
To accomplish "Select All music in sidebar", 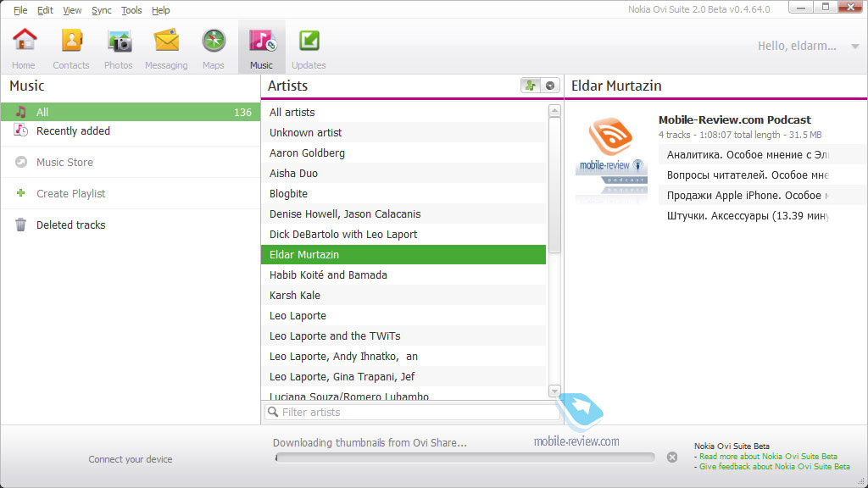I will pos(130,113).
